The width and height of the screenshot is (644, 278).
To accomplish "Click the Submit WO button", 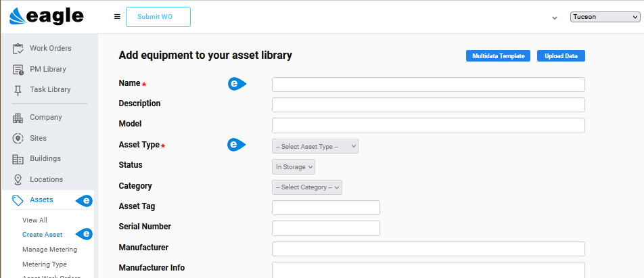I will (x=158, y=17).
